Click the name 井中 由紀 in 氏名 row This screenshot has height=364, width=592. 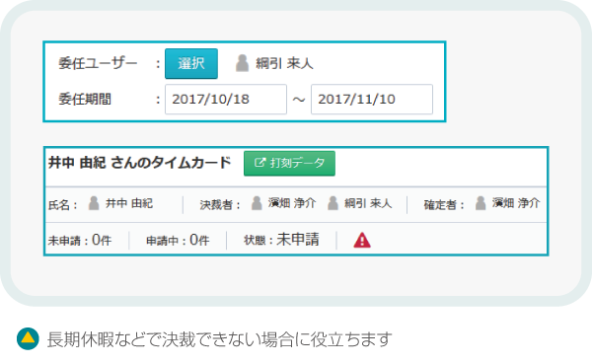[x=129, y=203]
